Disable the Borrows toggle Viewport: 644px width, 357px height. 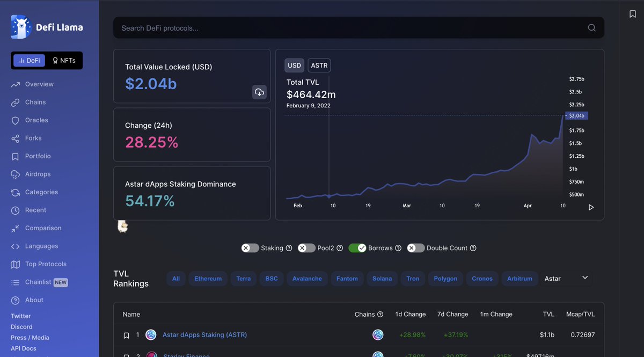click(357, 248)
